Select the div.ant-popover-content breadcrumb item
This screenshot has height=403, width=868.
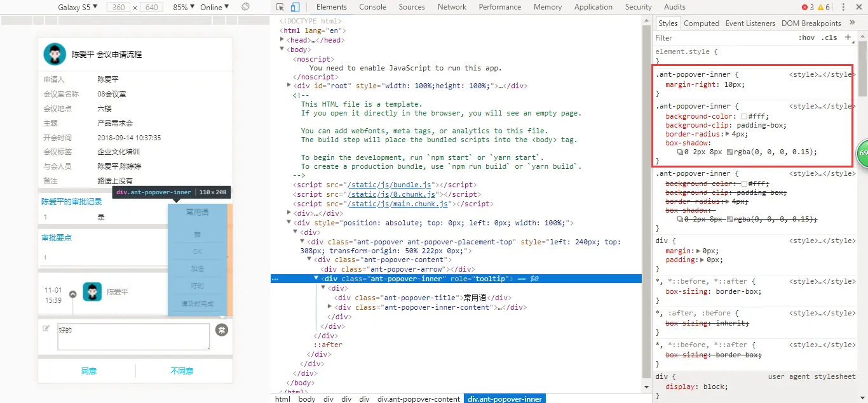pyautogui.click(x=419, y=399)
